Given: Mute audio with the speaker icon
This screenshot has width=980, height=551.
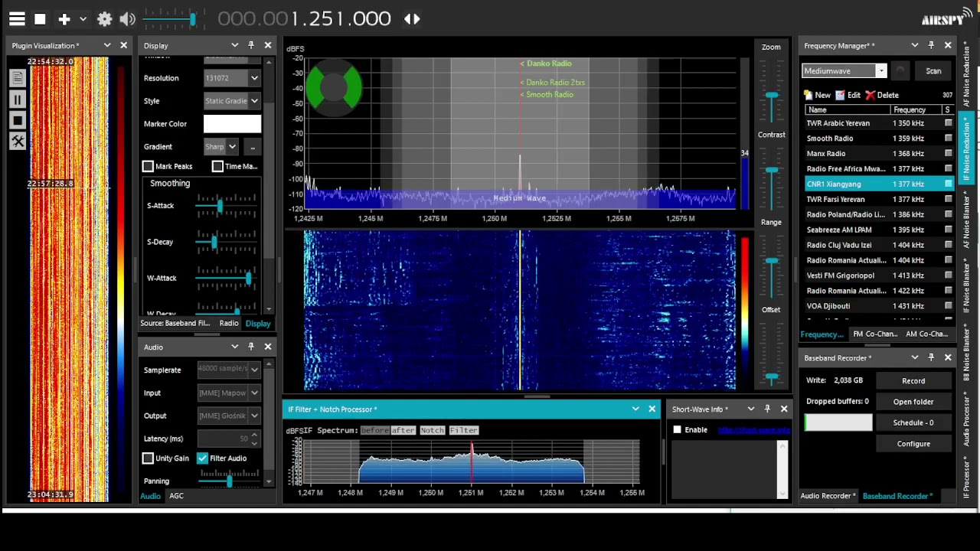Looking at the screenshot, I should click(128, 19).
